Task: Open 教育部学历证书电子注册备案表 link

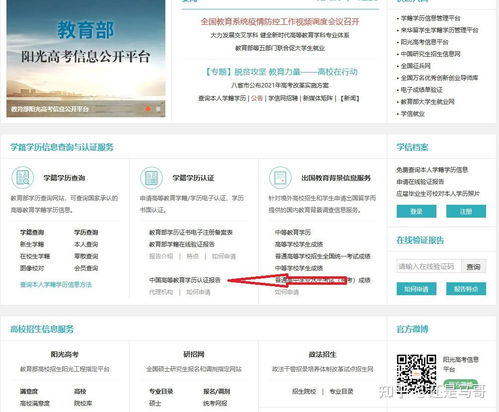Action: pos(191,232)
